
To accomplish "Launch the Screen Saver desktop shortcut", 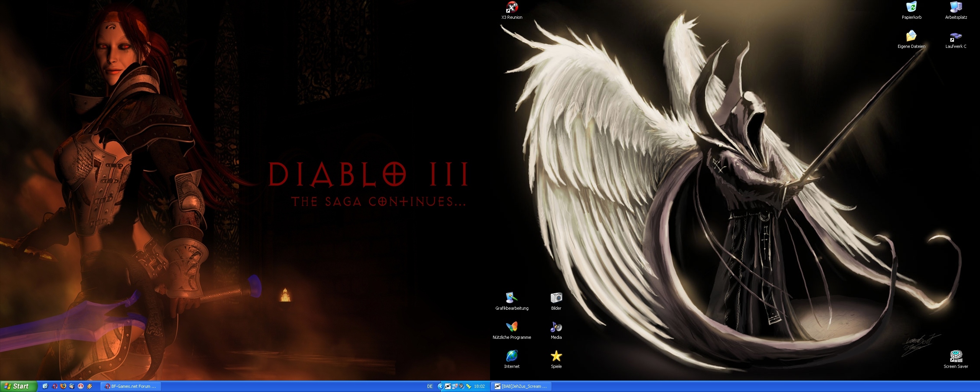I will [956, 360].
